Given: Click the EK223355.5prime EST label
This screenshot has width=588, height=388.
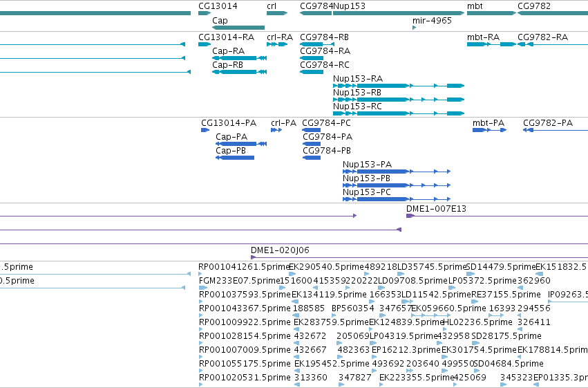Looking at the screenshot, I should (x=417, y=378).
